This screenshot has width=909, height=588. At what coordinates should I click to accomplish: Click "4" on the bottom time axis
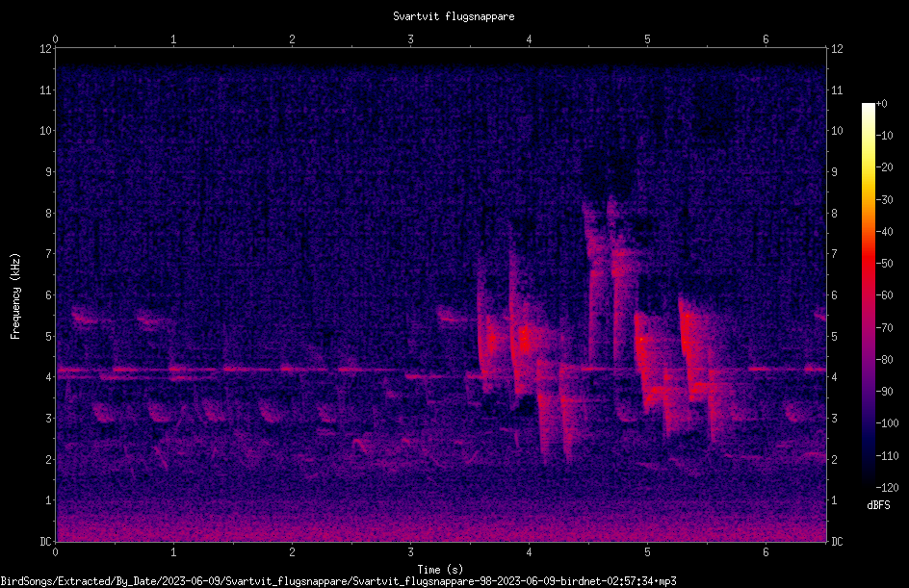click(x=529, y=552)
